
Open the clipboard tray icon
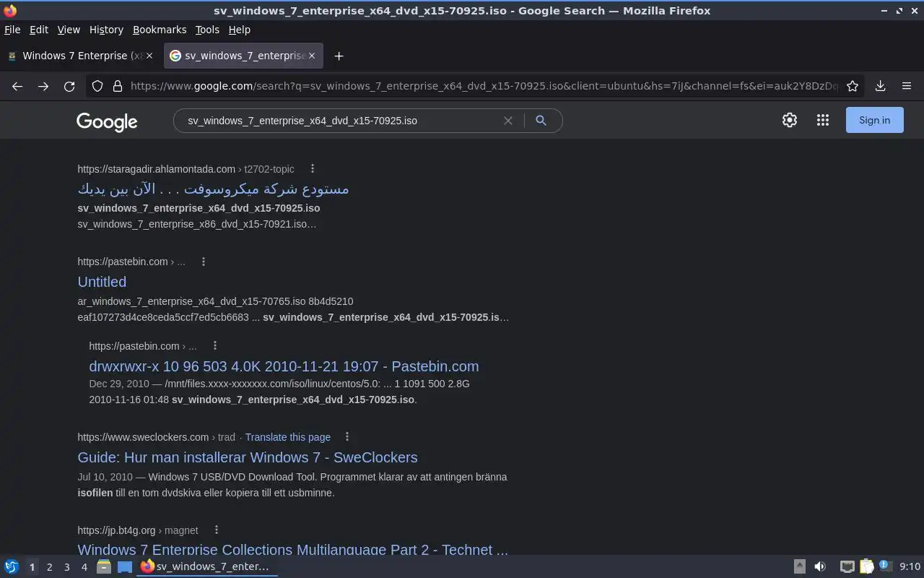click(866, 566)
